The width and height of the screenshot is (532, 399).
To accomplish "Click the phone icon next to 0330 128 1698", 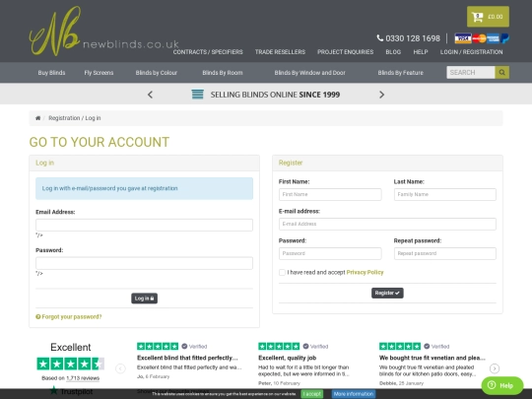I will coord(380,38).
